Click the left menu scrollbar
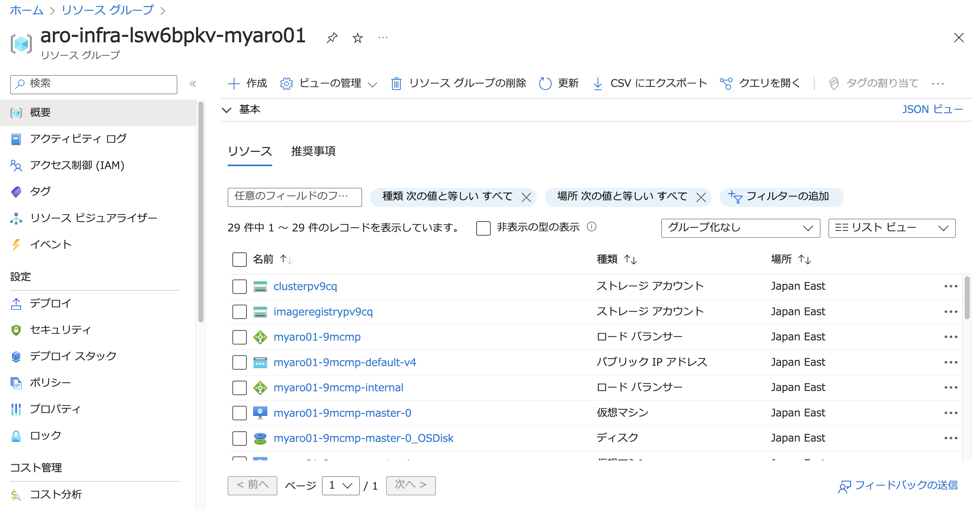This screenshot has width=980, height=510. click(201, 211)
